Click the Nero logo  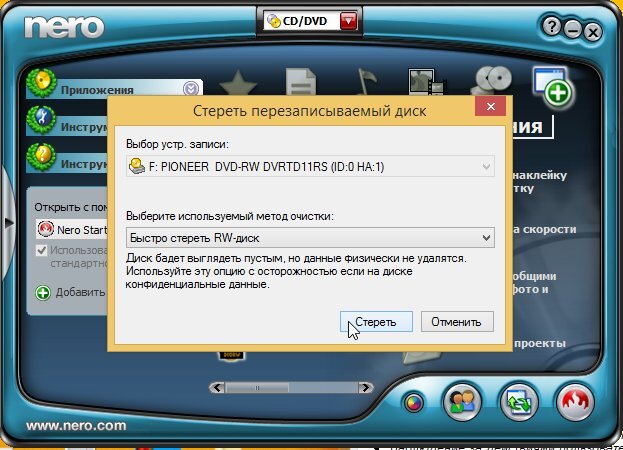pos(64,27)
